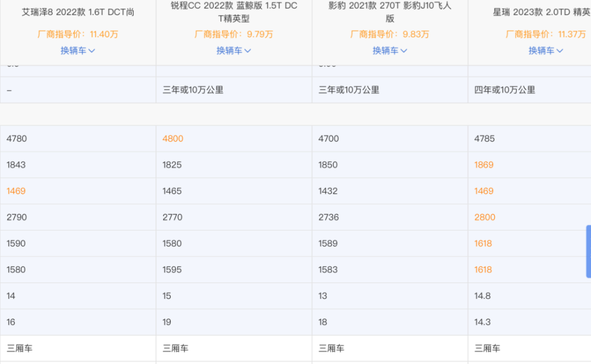This screenshot has width=591, height=364.
Task: Open 换辆车 dropdown under 艾瑞泽8
Action: (x=77, y=50)
